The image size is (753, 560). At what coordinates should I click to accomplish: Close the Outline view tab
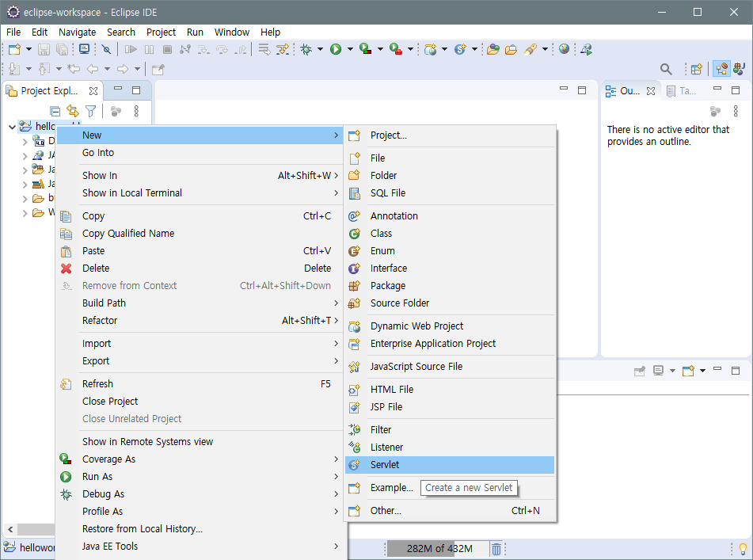[651, 91]
